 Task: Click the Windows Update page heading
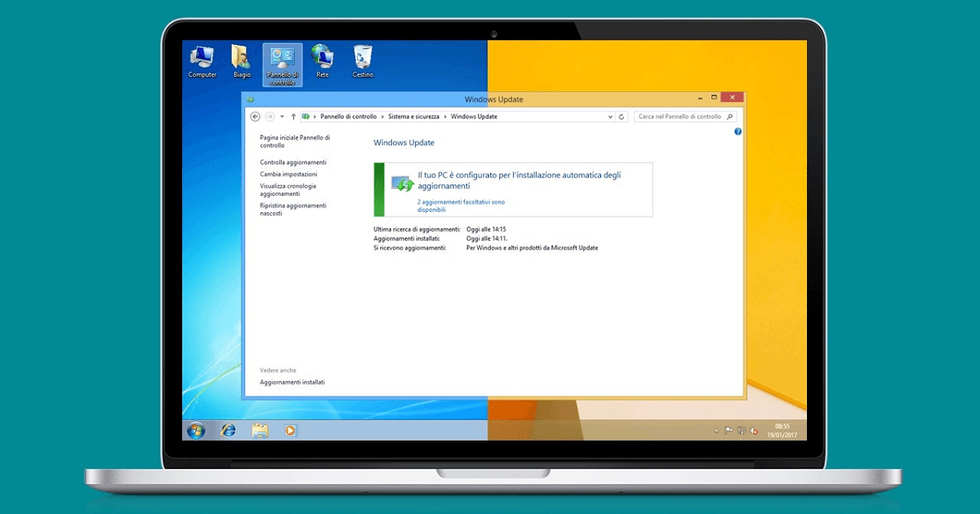click(x=404, y=143)
